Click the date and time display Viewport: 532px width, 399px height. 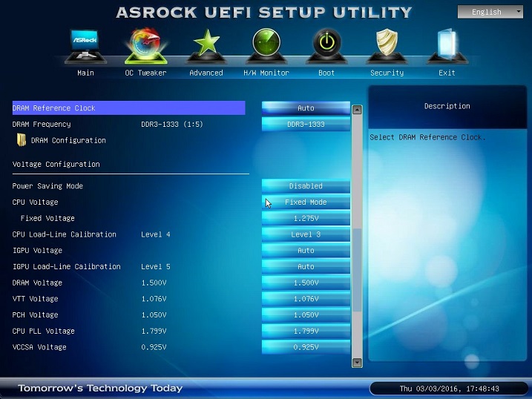[449, 389]
